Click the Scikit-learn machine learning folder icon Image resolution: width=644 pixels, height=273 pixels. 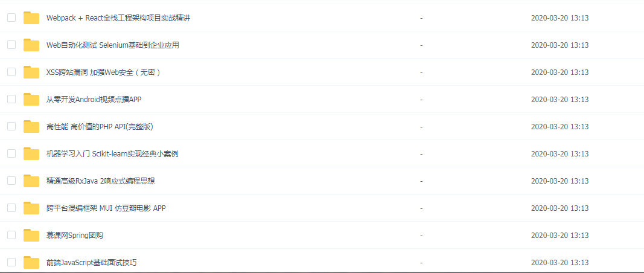tap(31, 154)
